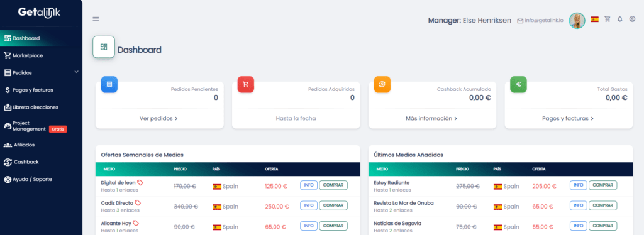Click INFO button for Alicante Hoy
Viewport: 644px width, 235px height.
[x=309, y=226]
